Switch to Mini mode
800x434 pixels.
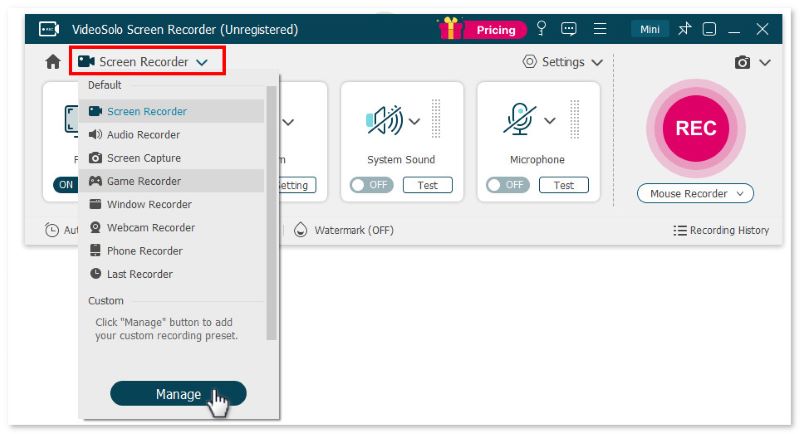[x=649, y=30]
